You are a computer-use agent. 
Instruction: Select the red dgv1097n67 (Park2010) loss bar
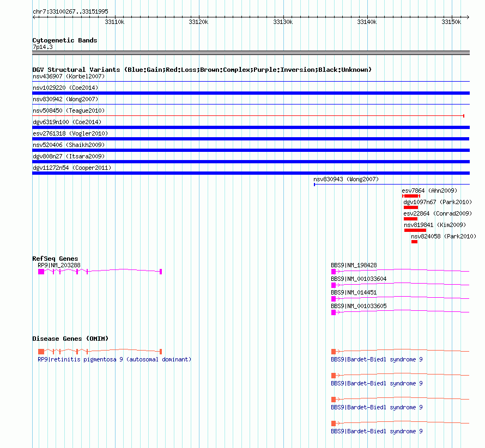click(411, 207)
